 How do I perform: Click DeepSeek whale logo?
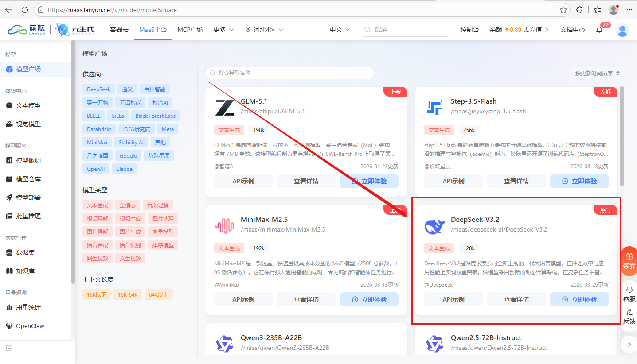coord(434,226)
